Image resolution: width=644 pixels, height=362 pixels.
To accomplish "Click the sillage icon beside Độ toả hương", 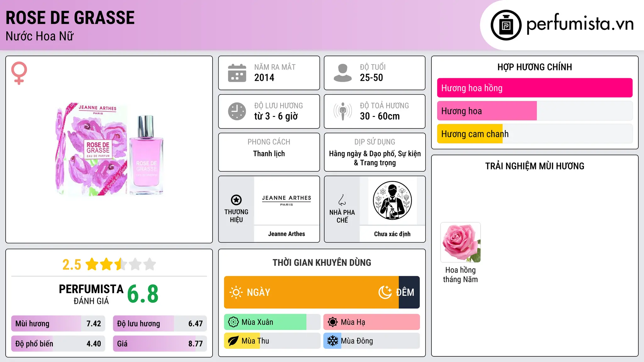I will tap(343, 111).
